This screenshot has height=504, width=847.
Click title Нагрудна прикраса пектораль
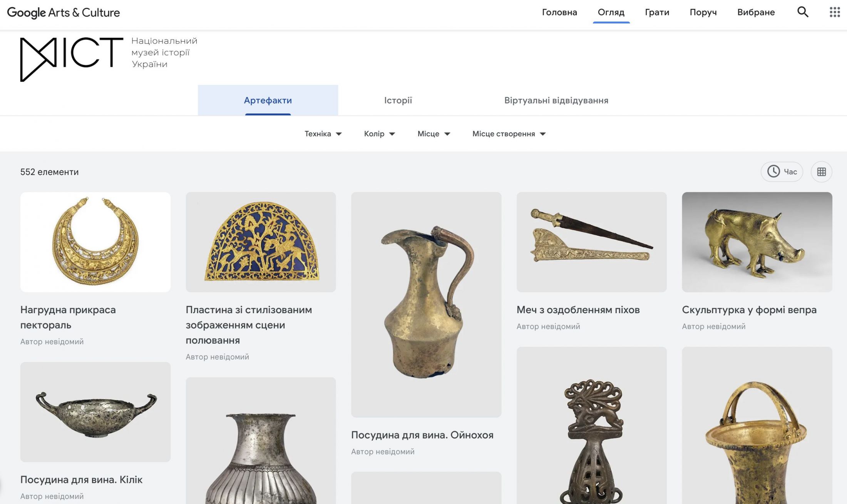pyautogui.click(x=68, y=317)
